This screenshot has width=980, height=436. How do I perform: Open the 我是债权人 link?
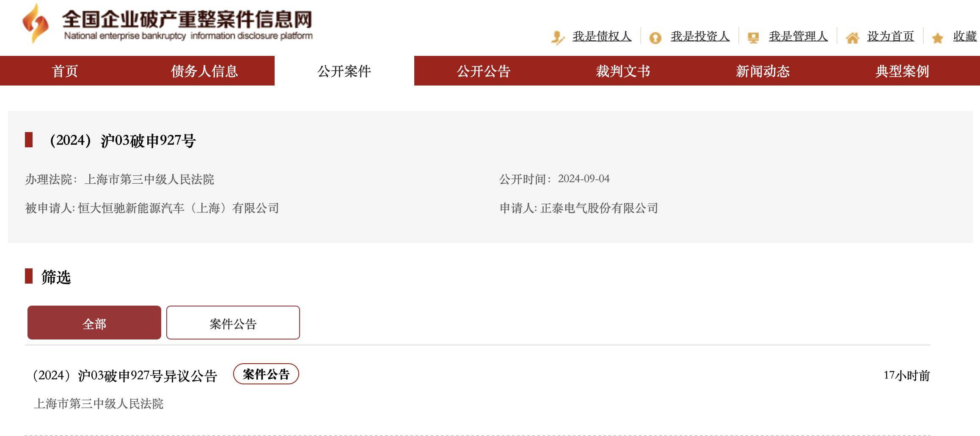pos(602,36)
